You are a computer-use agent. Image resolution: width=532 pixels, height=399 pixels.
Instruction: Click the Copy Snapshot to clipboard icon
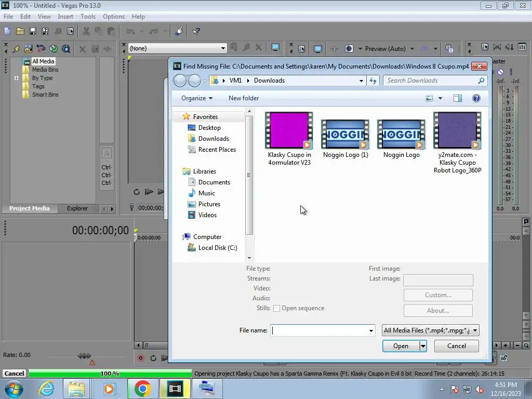pos(449,49)
